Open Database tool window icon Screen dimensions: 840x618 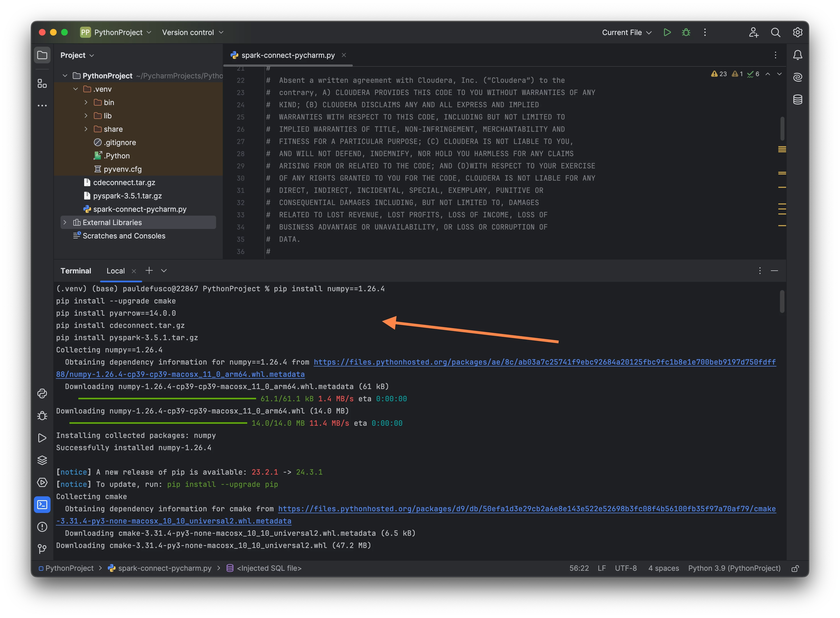797,99
